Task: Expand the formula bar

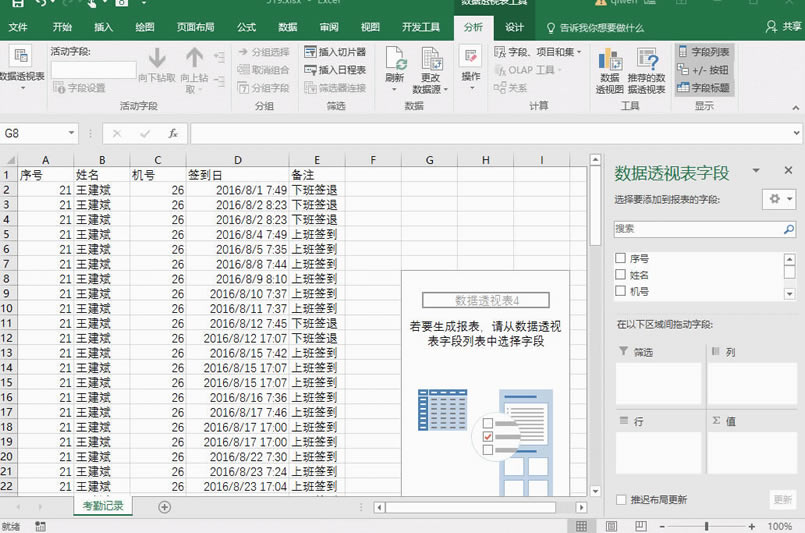Action: (x=796, y=133)
